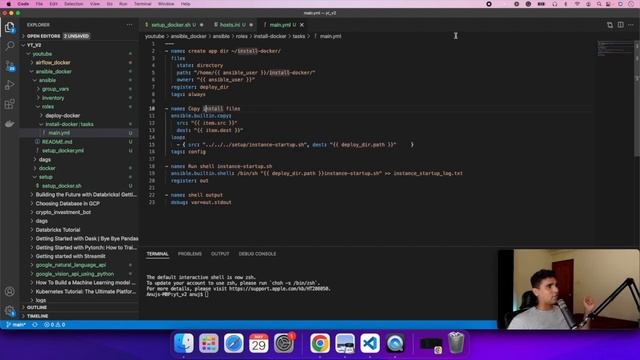Expand the inventory folder
The height and width of the screenshot is (360, 640).
[x=79, y=98]
